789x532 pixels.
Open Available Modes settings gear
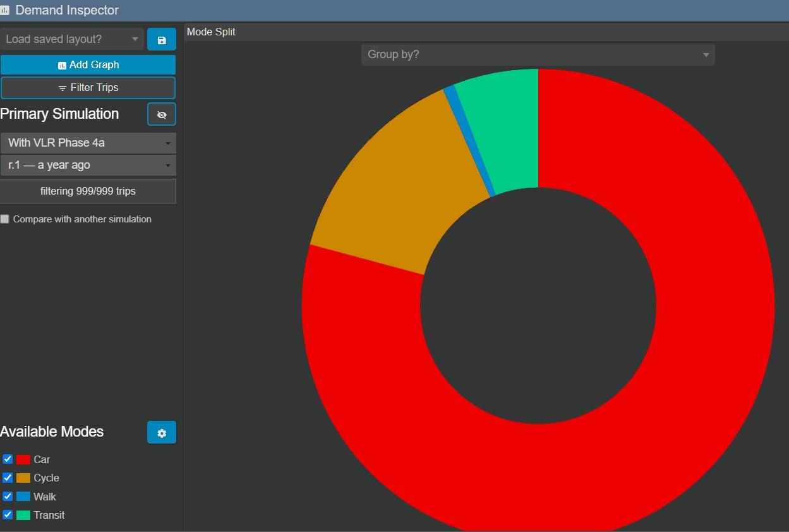162,433
